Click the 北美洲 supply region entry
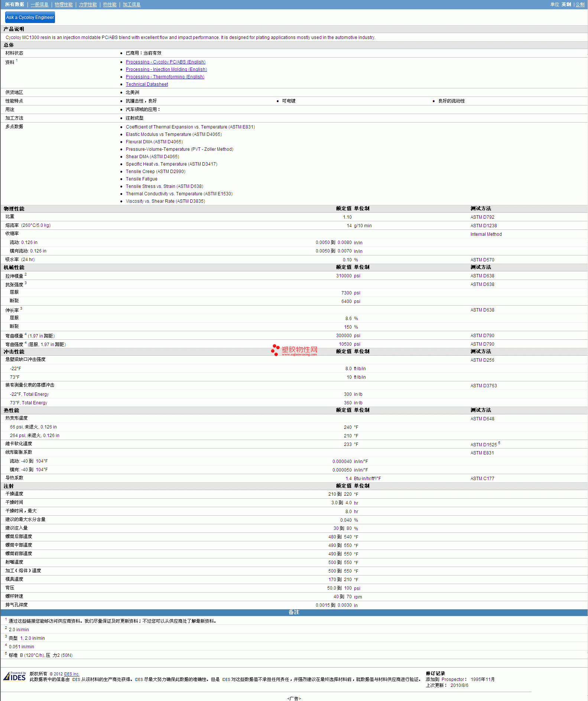The width and height of the screenshot is (588, 701). (x=132, y=92)
